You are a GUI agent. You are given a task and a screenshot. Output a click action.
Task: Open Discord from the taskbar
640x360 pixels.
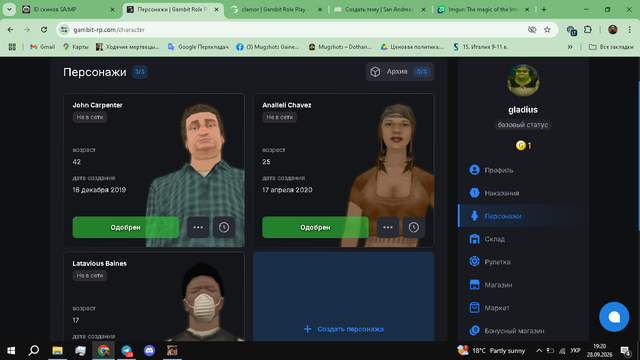pos(149,351)
